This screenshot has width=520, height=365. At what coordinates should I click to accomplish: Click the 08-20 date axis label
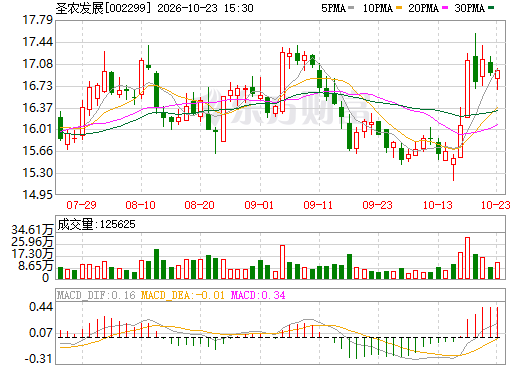[200, 205]
